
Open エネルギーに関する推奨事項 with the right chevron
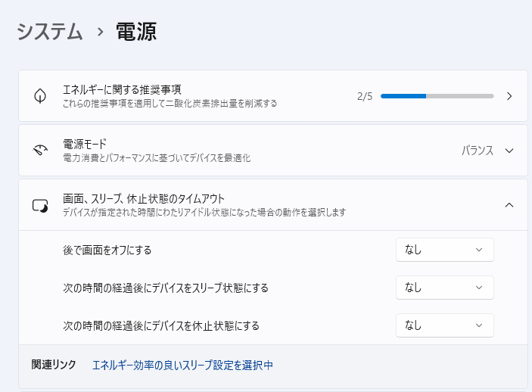(509, 96)
